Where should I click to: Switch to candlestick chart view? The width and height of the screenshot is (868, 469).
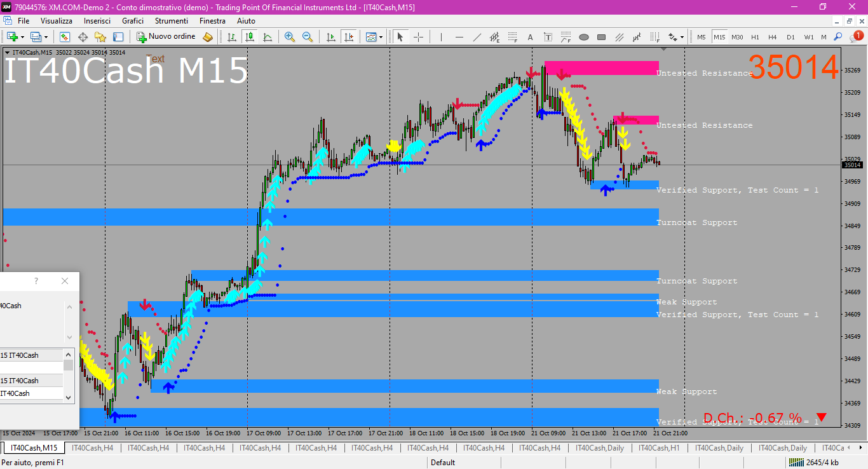[250, 37]
